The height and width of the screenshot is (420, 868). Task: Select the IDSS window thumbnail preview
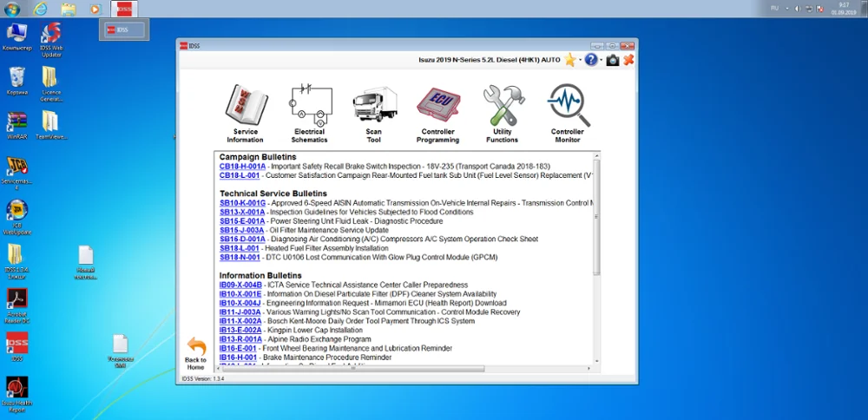[x=124, y=30]
